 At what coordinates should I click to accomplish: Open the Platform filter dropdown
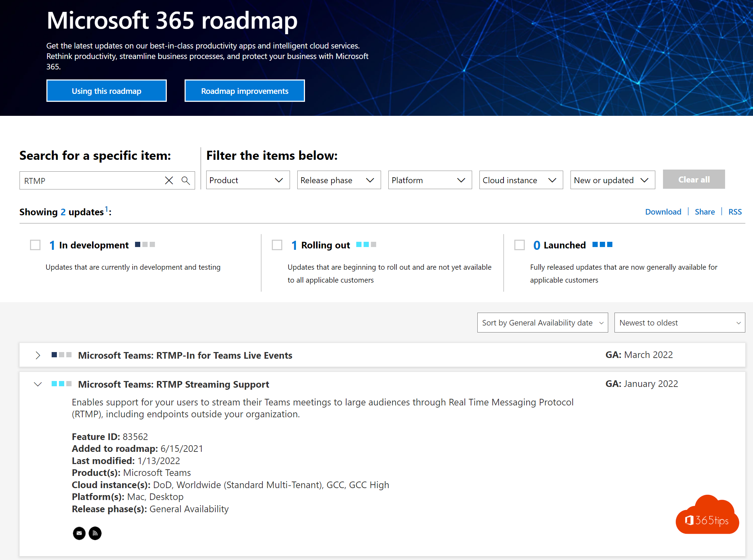[430, 180]
